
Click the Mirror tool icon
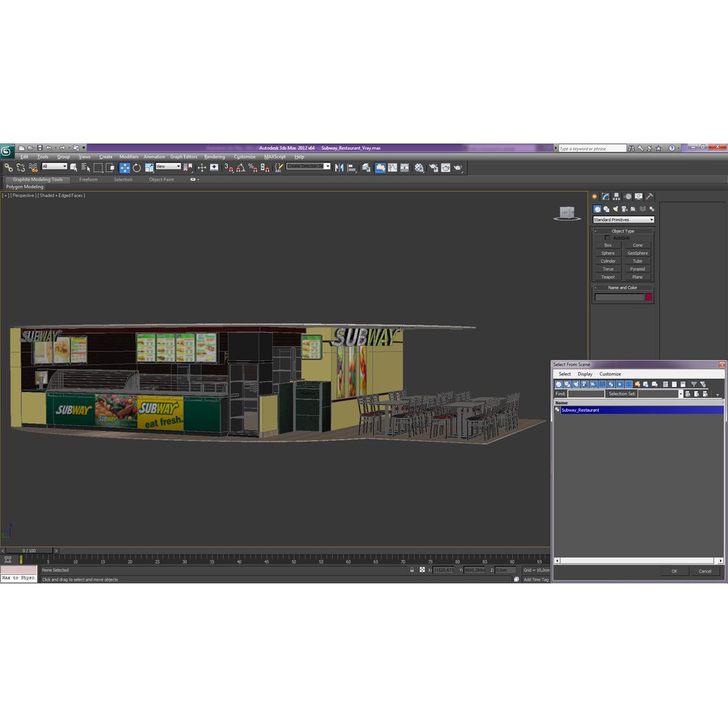coord(339,168)
